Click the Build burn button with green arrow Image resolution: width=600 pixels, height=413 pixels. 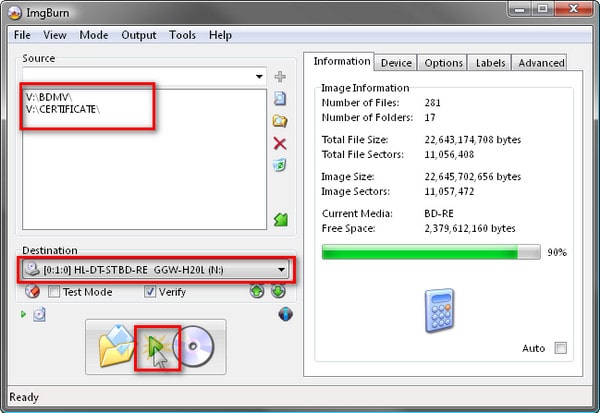click(x=156, y=346)
